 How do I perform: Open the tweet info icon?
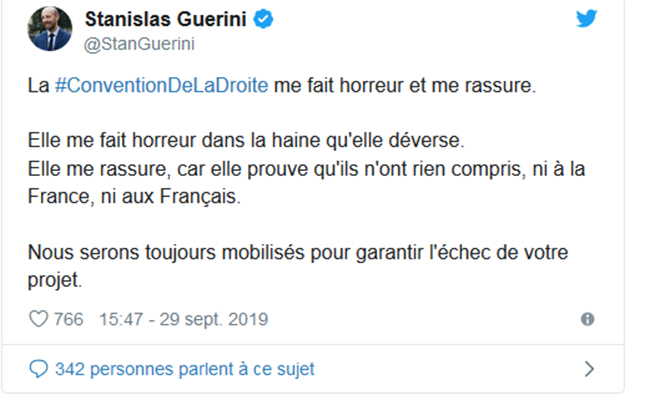[587, 319]
